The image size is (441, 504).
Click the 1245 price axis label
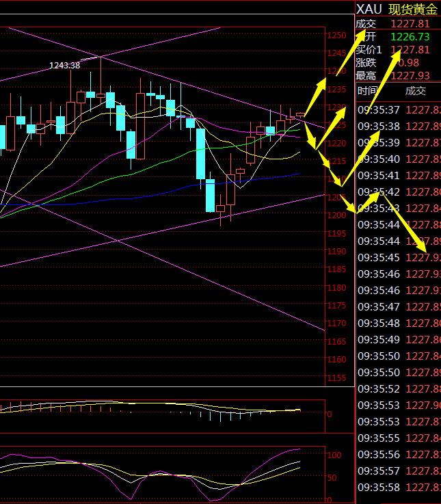click(x=336, y=53)
